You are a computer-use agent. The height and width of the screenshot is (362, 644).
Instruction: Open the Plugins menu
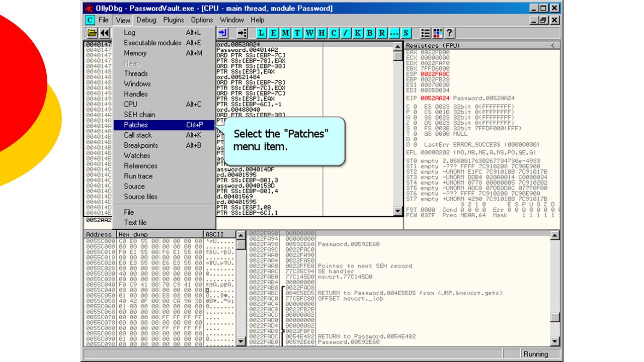[x=174, y=20]
